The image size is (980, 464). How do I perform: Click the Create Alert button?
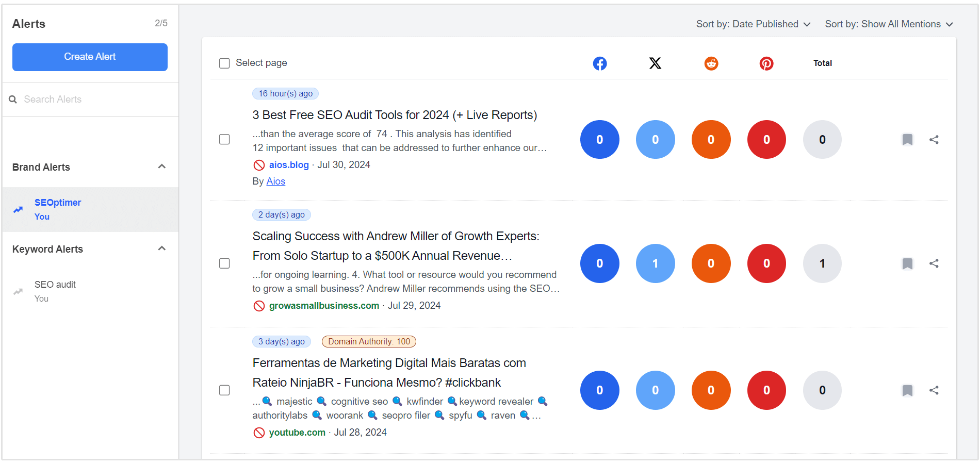(90, 57)
